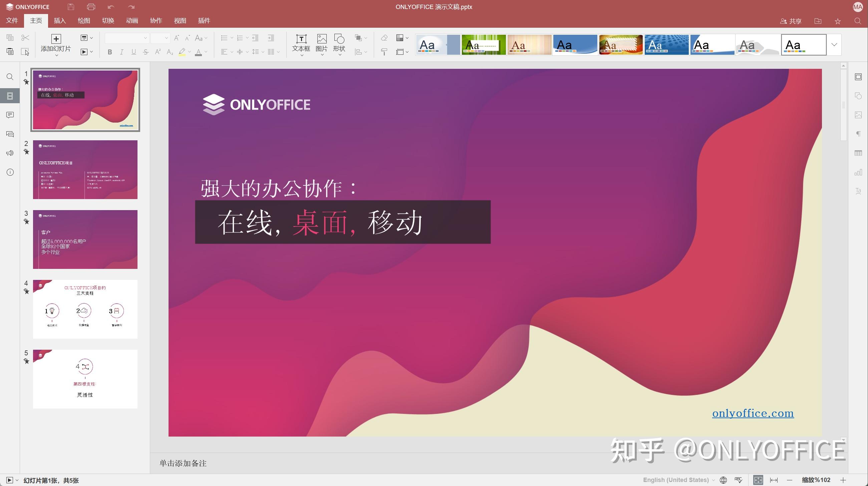Open the font size combo box
This screenshot has width=868, height=486.
tap(160, 38)
